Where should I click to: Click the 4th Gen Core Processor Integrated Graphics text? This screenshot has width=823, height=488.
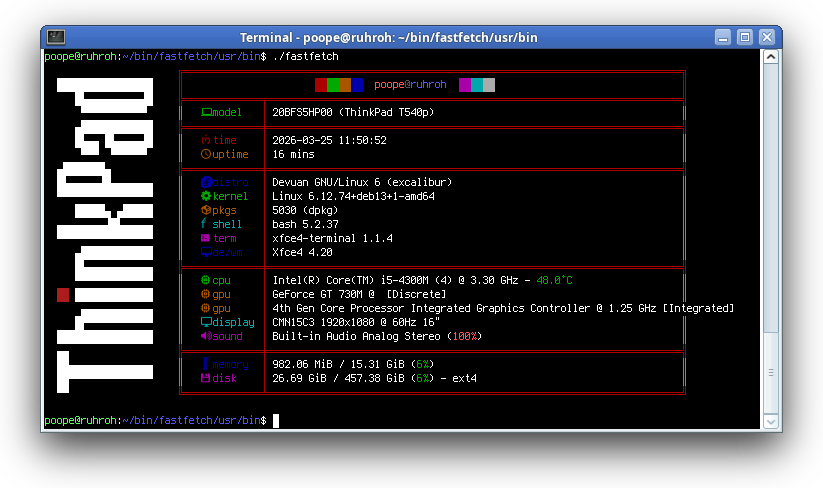click(x=431, y=308)
